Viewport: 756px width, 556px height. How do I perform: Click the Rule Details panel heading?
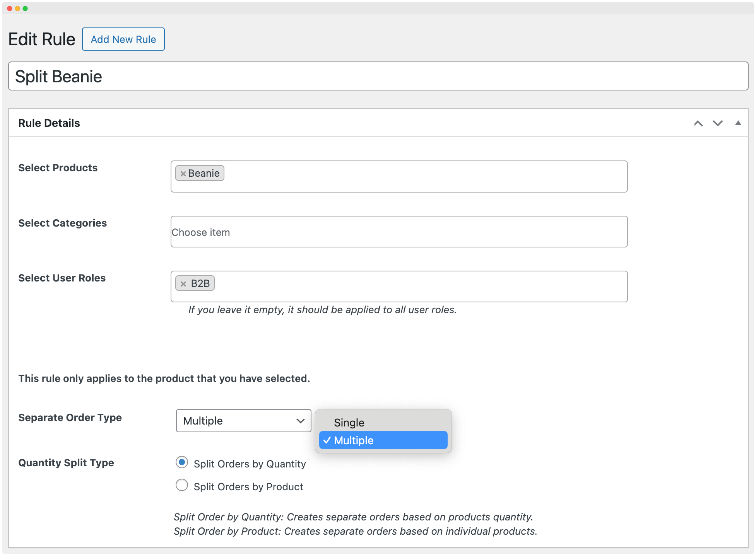[x=49, y=123]
